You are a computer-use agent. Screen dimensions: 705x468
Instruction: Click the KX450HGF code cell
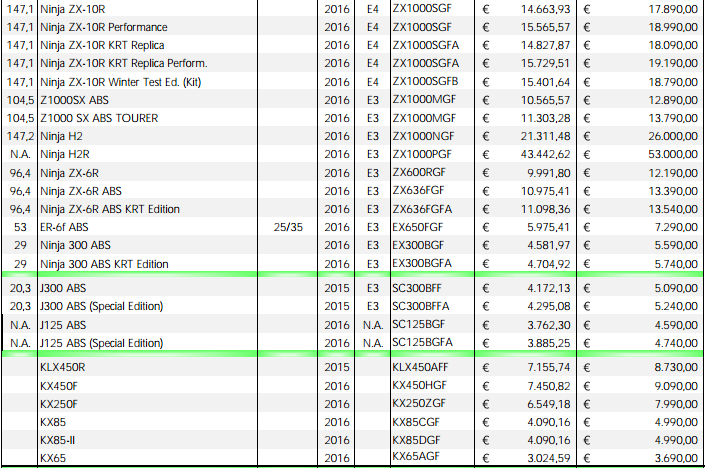tap(419, 385)
